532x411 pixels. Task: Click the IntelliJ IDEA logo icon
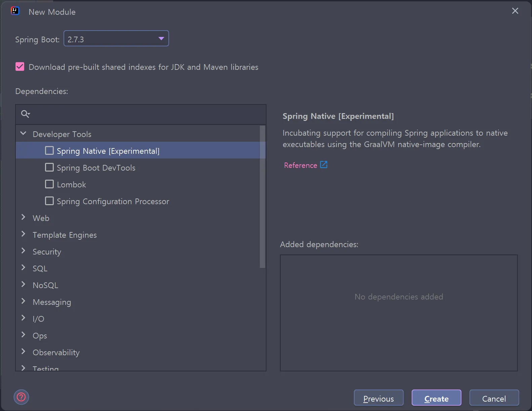click(x=15, y=11)
